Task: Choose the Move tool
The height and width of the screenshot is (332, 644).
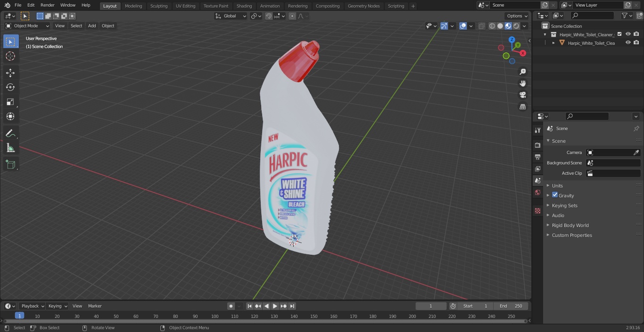Action: pos(10,73)
